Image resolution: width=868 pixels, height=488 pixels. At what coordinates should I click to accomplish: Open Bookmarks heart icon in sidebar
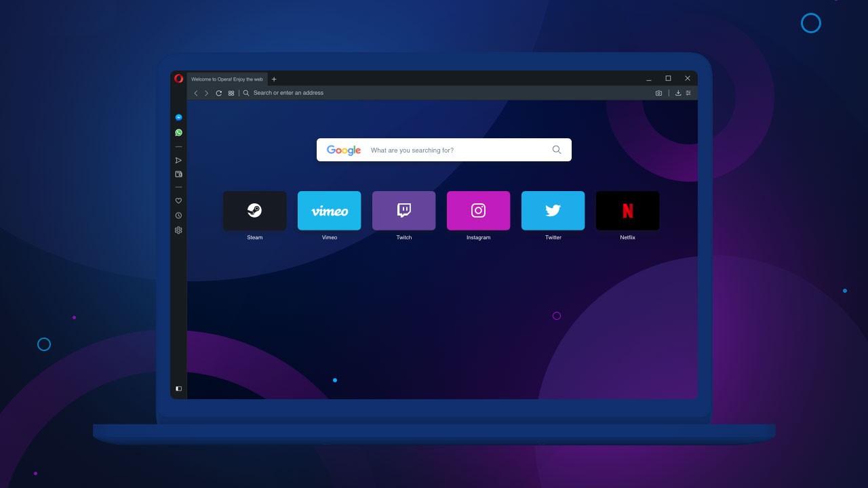coord(178,201)
